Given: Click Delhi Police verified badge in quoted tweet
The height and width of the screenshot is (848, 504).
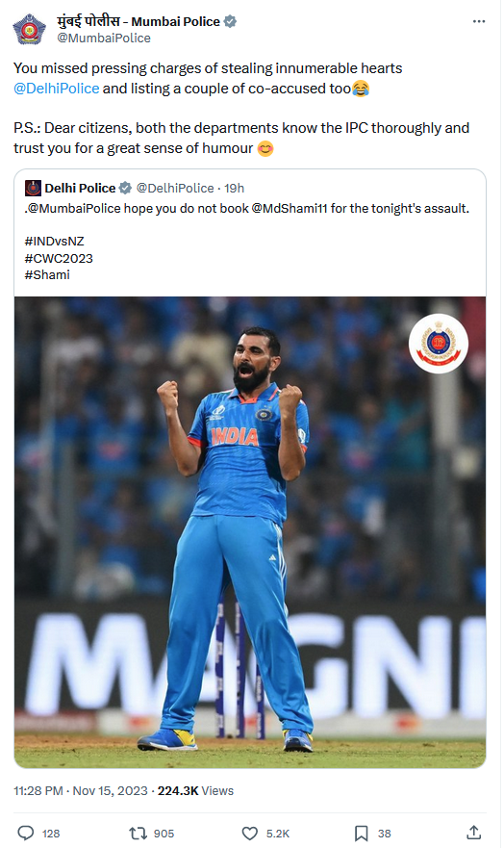Looking at the screenshot, I should [125, 189].
